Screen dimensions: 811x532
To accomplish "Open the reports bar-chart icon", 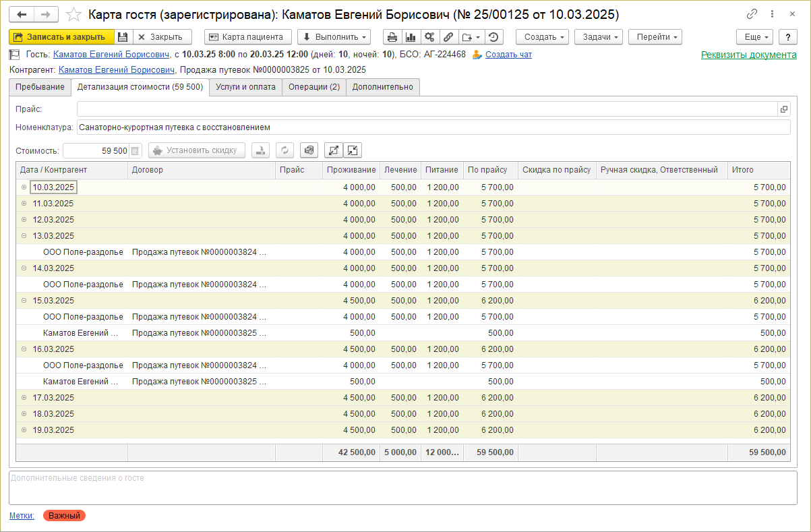I will (410, 37).
